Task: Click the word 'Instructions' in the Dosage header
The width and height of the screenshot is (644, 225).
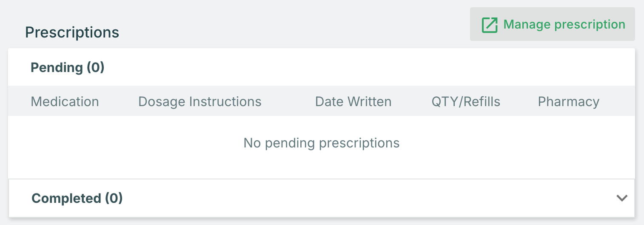Action: (x=225, y=101)
